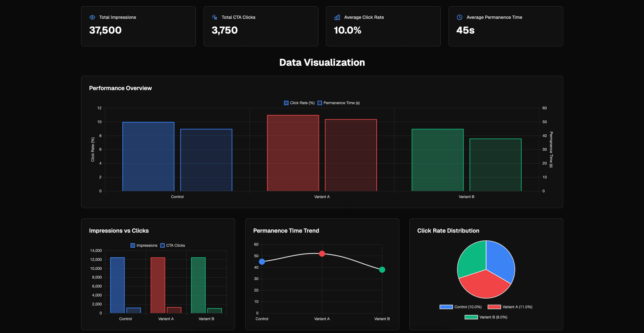
Task: Toggle the Permanence Time (s) legend item
Action: pos(338,103)
